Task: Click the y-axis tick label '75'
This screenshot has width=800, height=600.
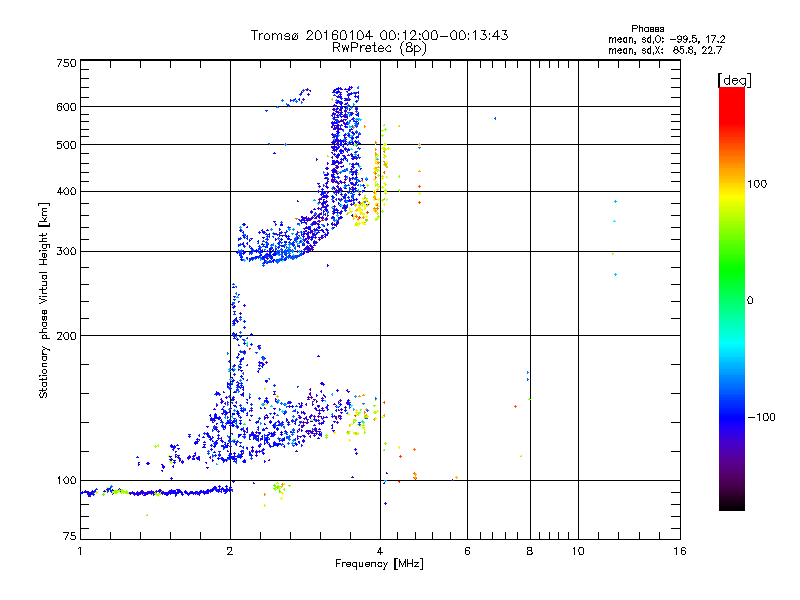Action: click(x=70, y=536)
